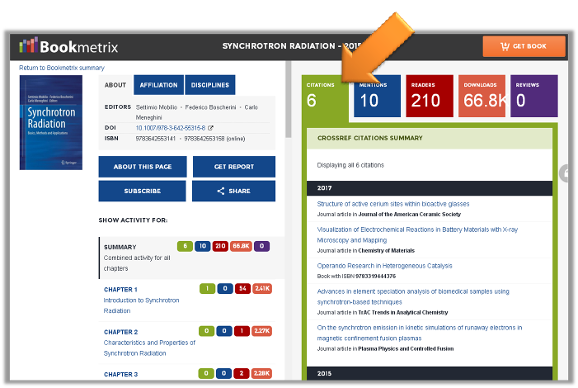
Task: Click the 2015 year header bar
Action: tap(429, 374)
